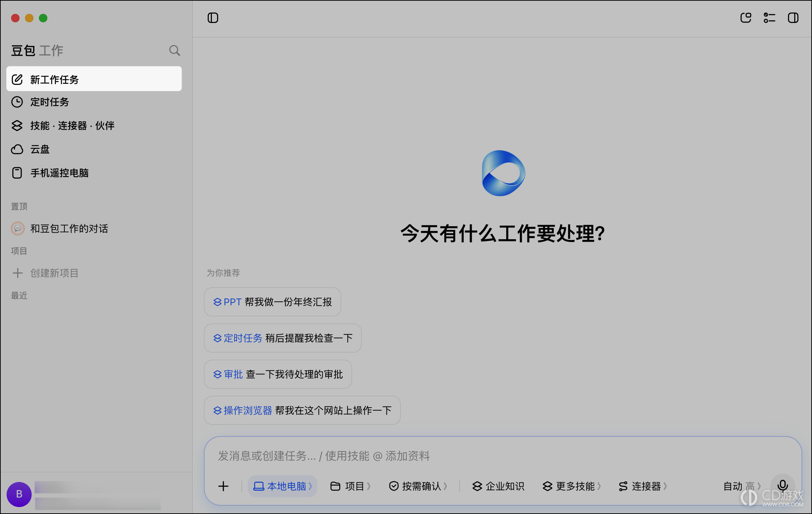812x514 pixels.
Task: Click the Doubao blue logo
Action: (503, 173)
